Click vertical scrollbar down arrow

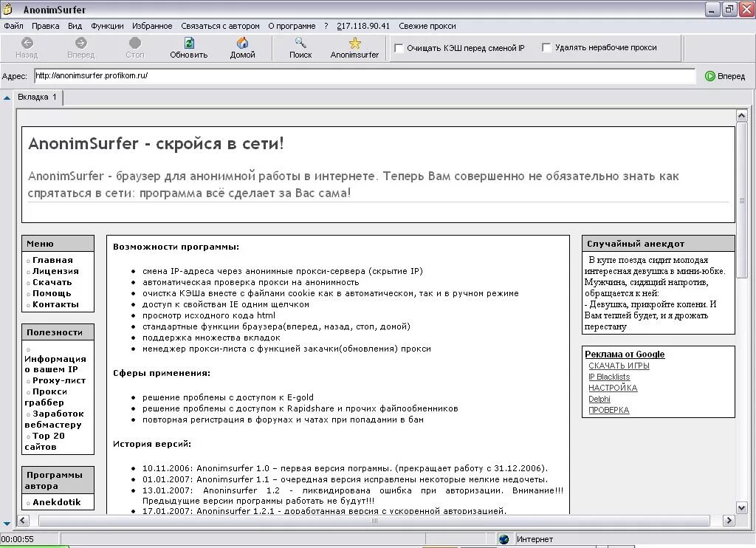(741, 507)
